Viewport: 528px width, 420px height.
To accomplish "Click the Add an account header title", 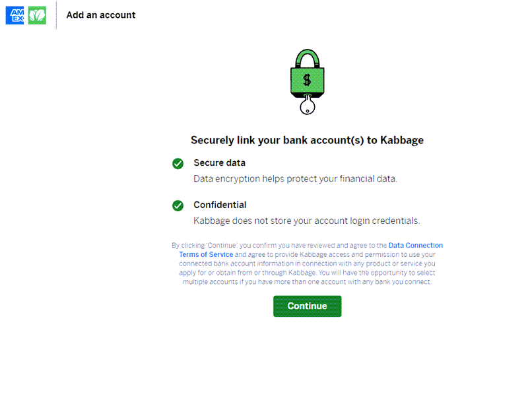I will (x=101, y=15).
